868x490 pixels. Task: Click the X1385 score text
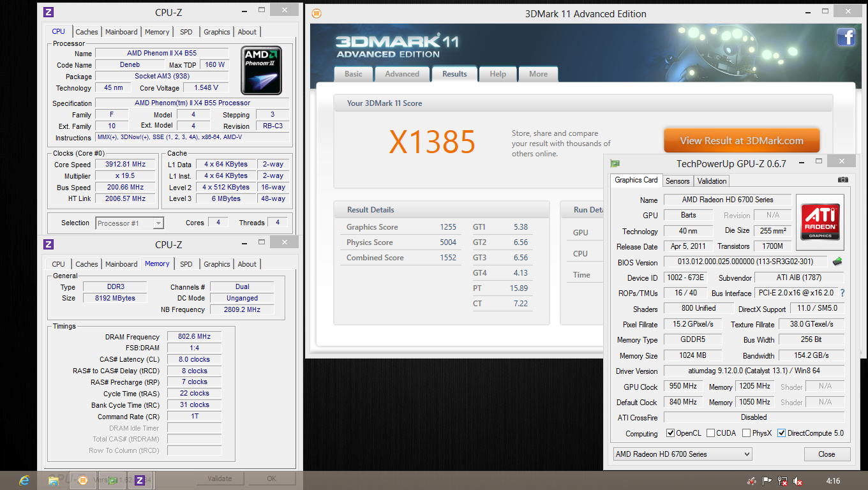pos(433,142)
